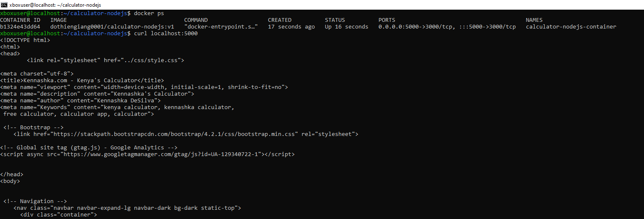Viewport: 644px width, 219px height.
Task: Click the container name calculator-nodejs-container
Action: coord(571,27)
